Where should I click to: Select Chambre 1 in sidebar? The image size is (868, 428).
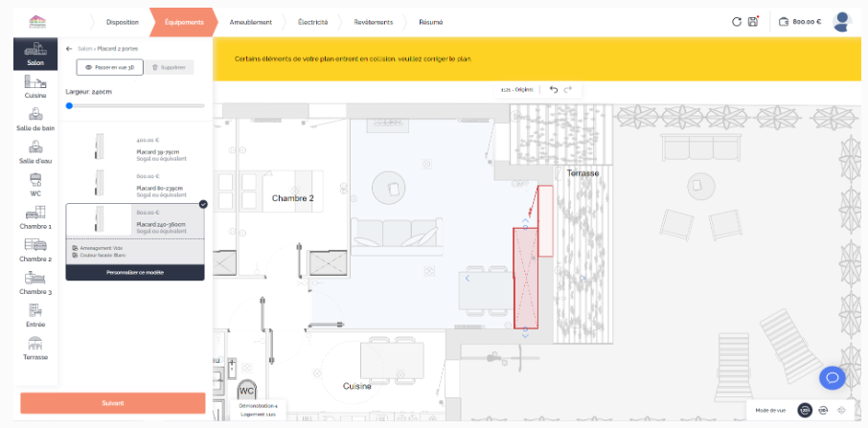point(35,216)
